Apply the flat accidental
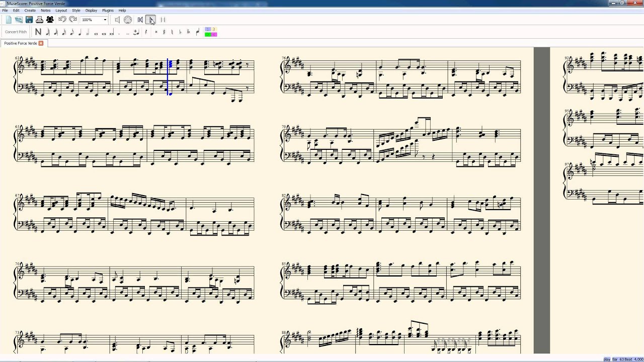The height and width of the screenshot is (362, 644). pos(180,32)
